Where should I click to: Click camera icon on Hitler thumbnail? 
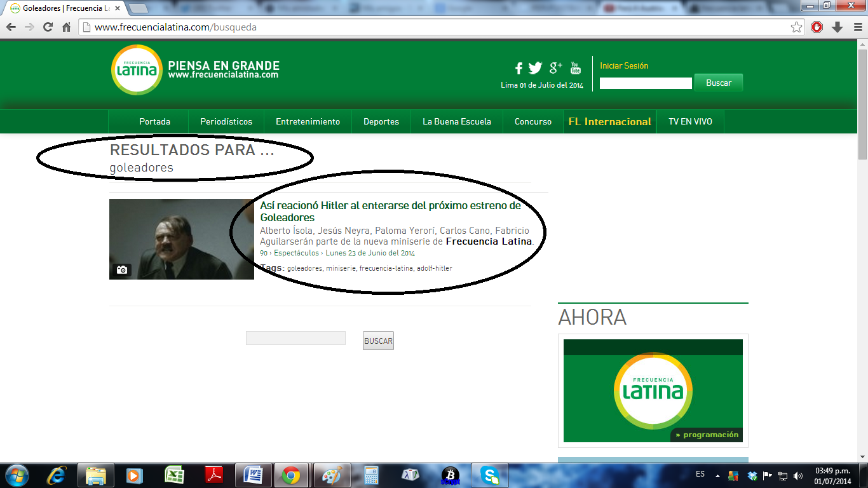(x=122, y=269)
